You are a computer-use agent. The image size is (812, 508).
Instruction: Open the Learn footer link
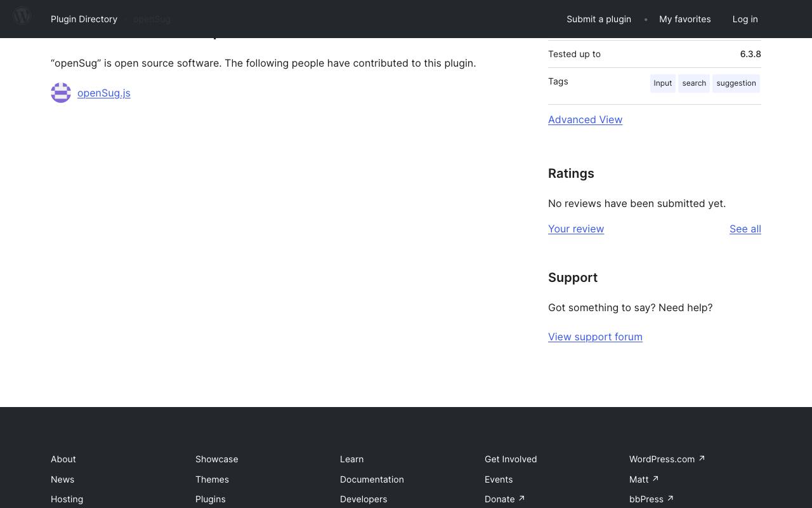point(351,459)
